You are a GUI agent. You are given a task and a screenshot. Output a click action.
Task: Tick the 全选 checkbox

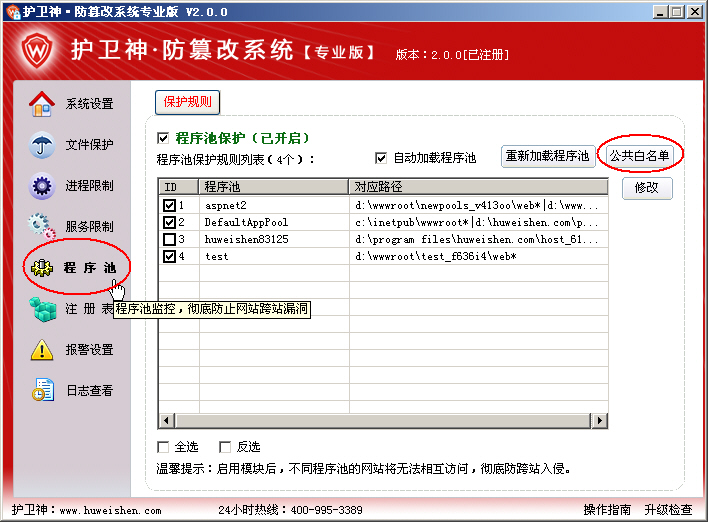(163, 447)
